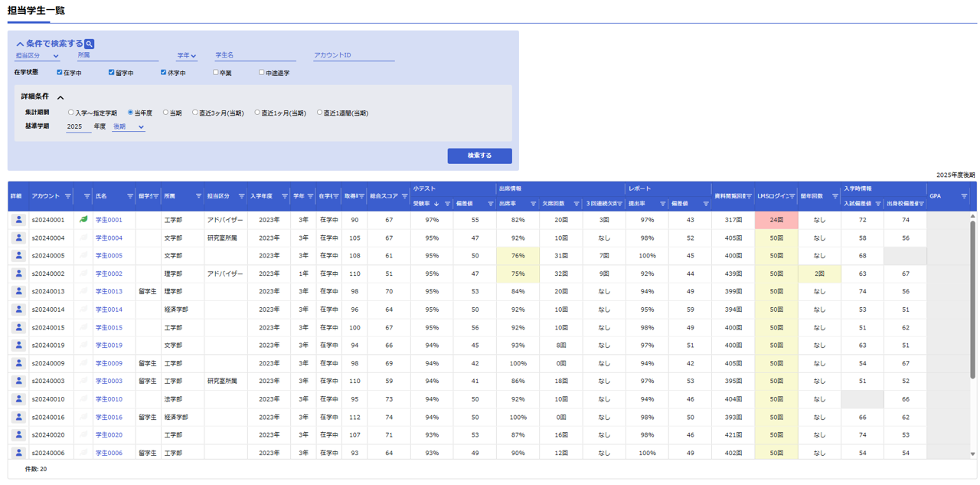Open the 学生0004 student link

click(109, 238)
